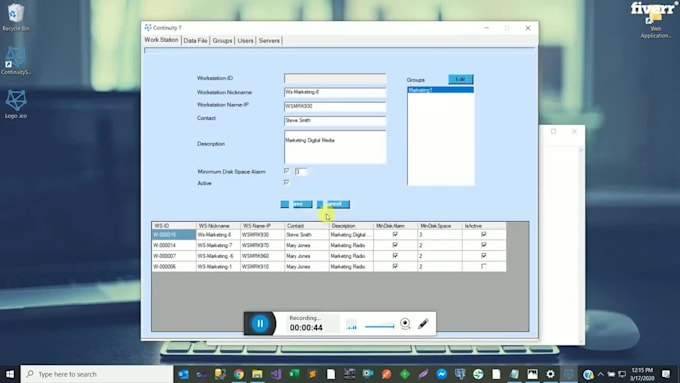Sort by the Contact column header
The image size is (680, 383).
pyautogui.click(x=306, y=226)
